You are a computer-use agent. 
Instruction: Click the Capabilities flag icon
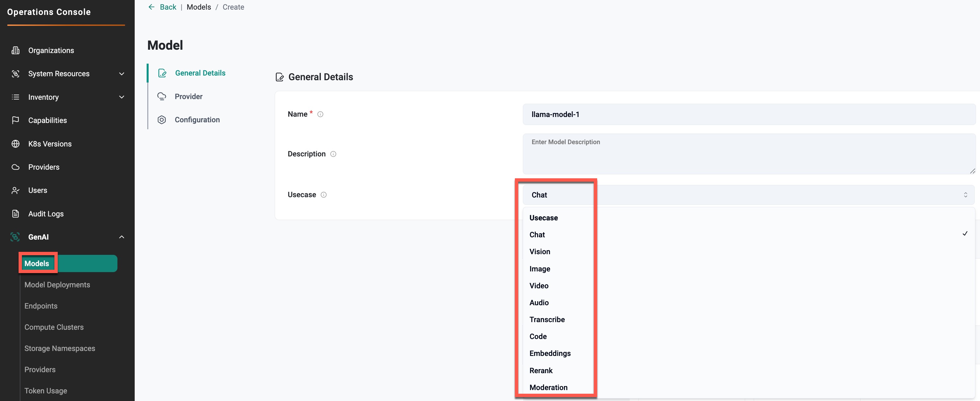point(15,121)
